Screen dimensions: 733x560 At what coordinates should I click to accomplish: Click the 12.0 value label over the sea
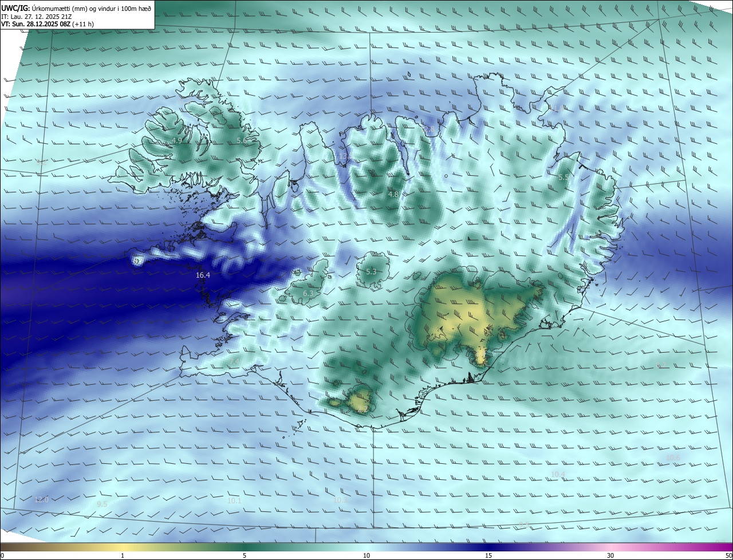(x=41, y=500)
